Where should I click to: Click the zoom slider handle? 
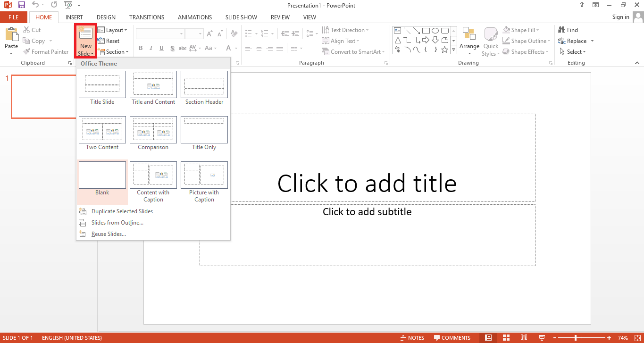pos(576,338)
